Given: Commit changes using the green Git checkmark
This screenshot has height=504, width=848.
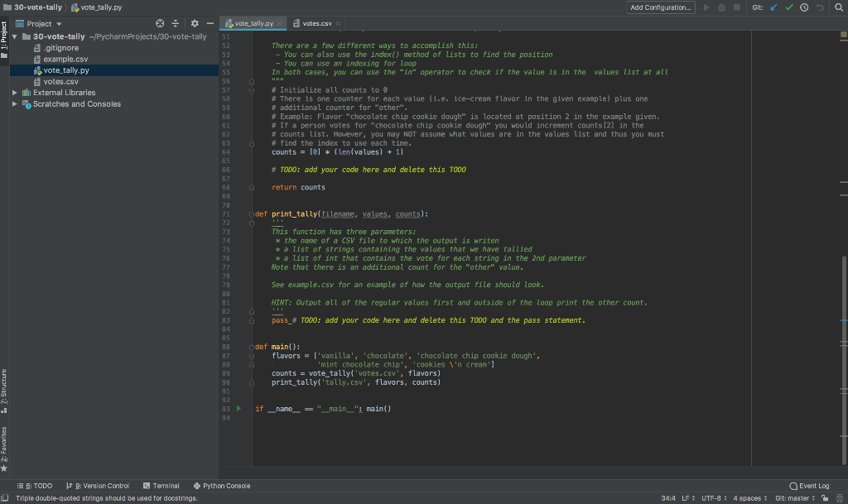Looking at the screenshot, I should pos(788,7).
